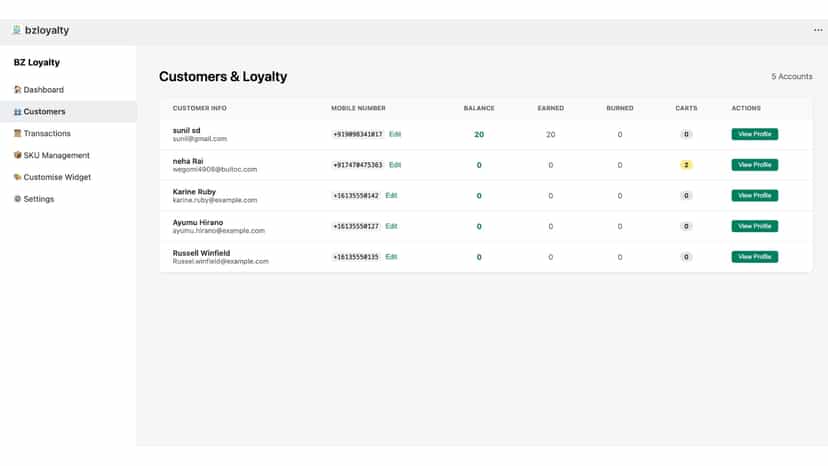Click the BZ Loyalty sidebar title
The height and width of the screenshot is (466, 828).
[x=37, y=62]
